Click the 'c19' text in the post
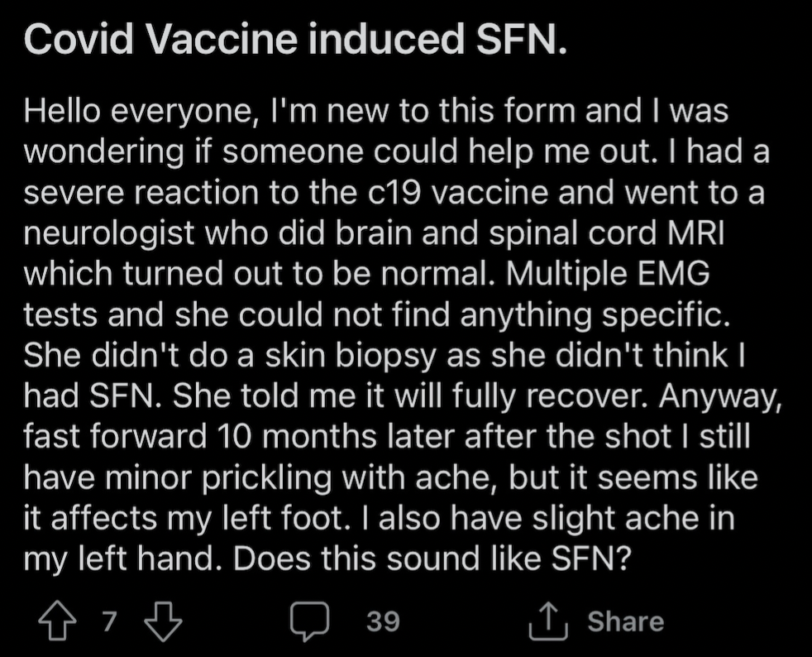Viewport: 812px width, 657px height. (x=394, y=193)
